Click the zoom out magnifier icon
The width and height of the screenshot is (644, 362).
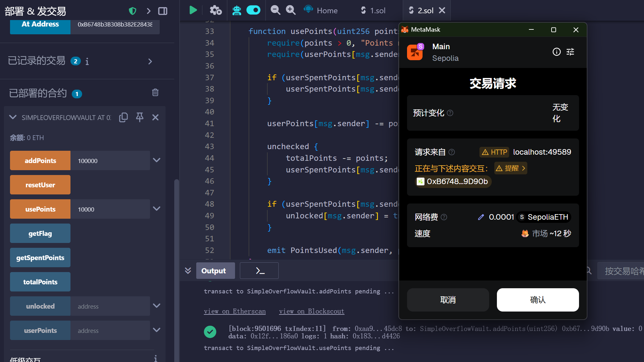(x=275, y=10)
